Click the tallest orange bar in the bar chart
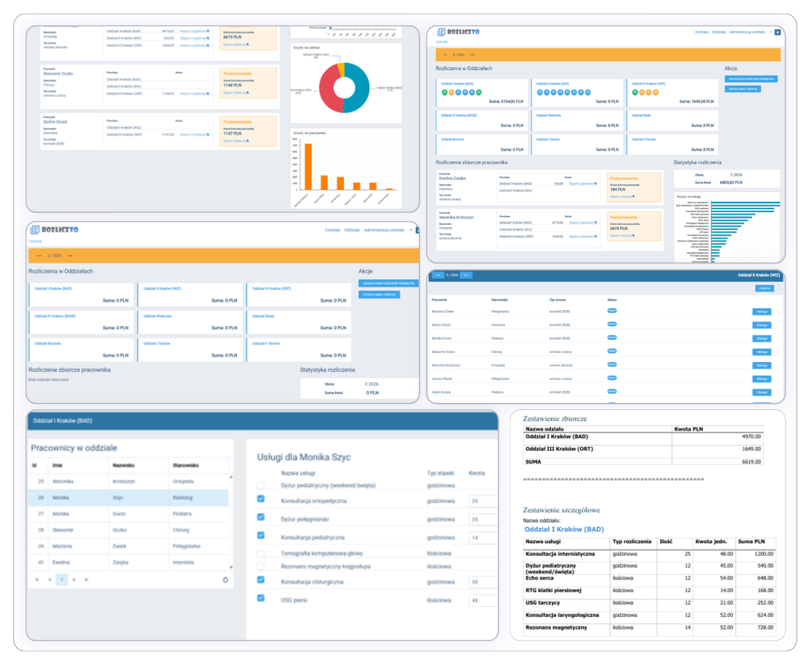 308,167
